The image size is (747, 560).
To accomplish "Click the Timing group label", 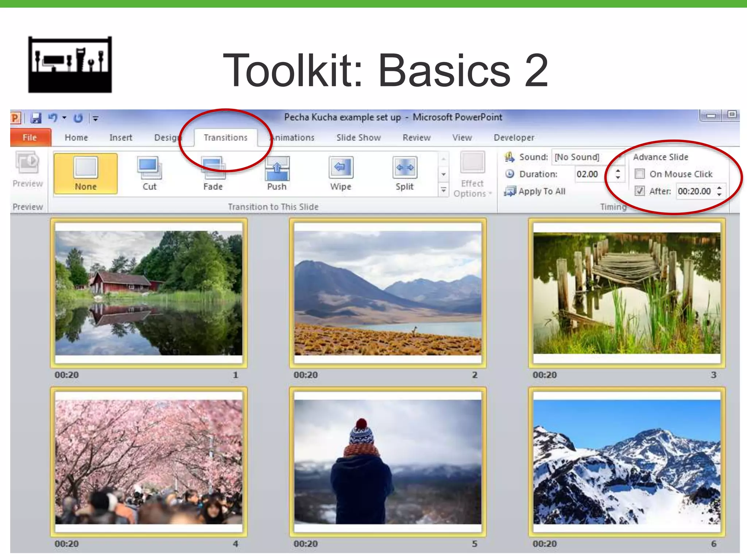I will pos(613,207).
